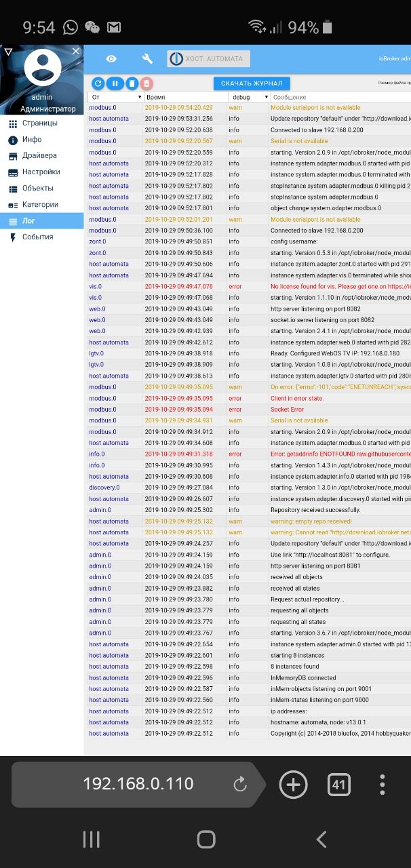Tap the Android home button

tap(206, 840)
